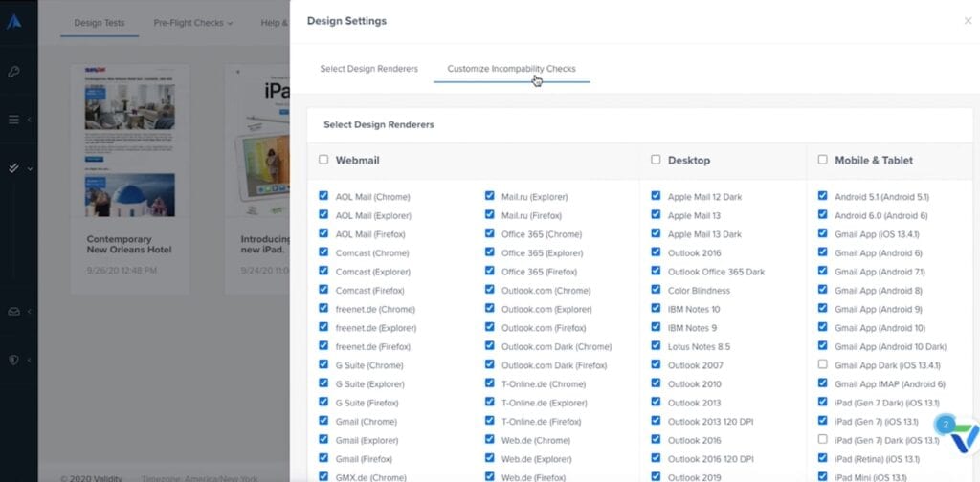
Task: Check the Webmail select-all checkbox
Action: pyautogui.click(x=323, y=159)
